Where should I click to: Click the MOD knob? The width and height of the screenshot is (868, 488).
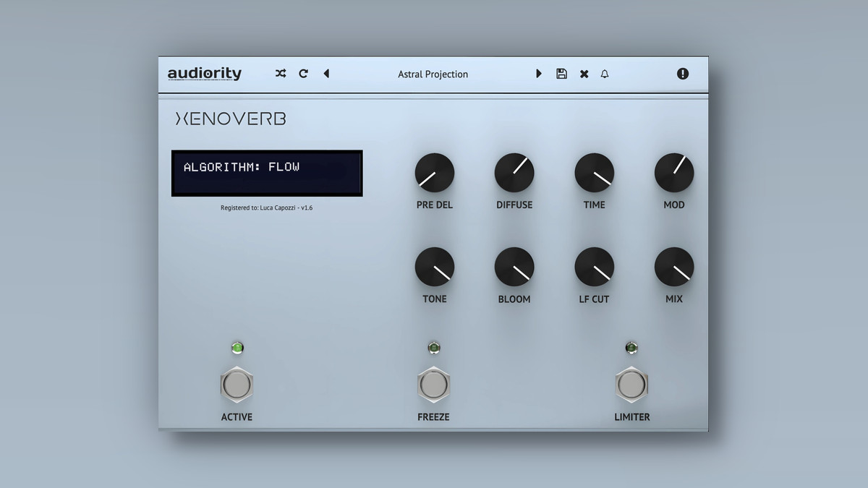pyautogui.click(x=674, y=173)
